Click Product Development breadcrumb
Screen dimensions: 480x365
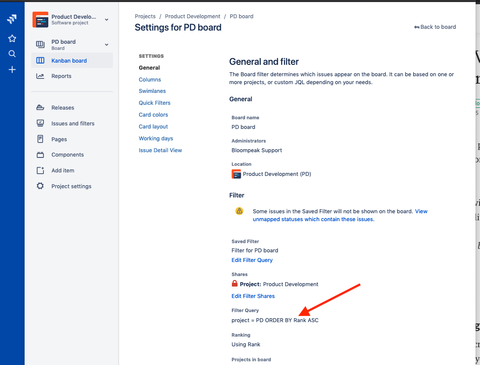coord(192,16)
